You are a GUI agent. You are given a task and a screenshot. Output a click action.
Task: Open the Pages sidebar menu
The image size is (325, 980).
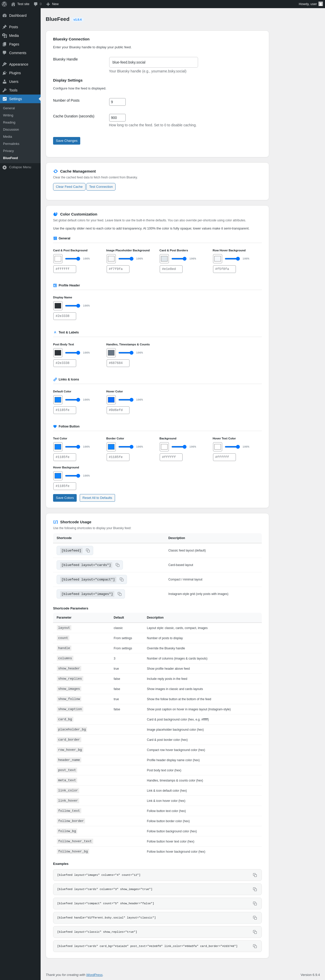[x=20, y=44]
